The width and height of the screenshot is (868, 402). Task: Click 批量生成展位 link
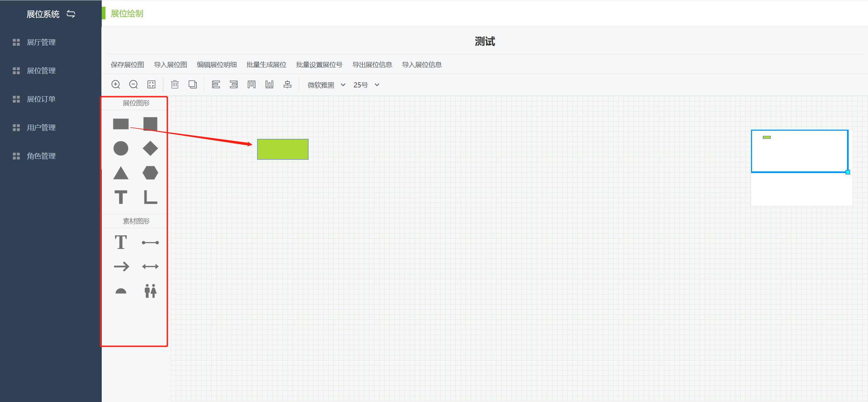(x=266, y=65)
